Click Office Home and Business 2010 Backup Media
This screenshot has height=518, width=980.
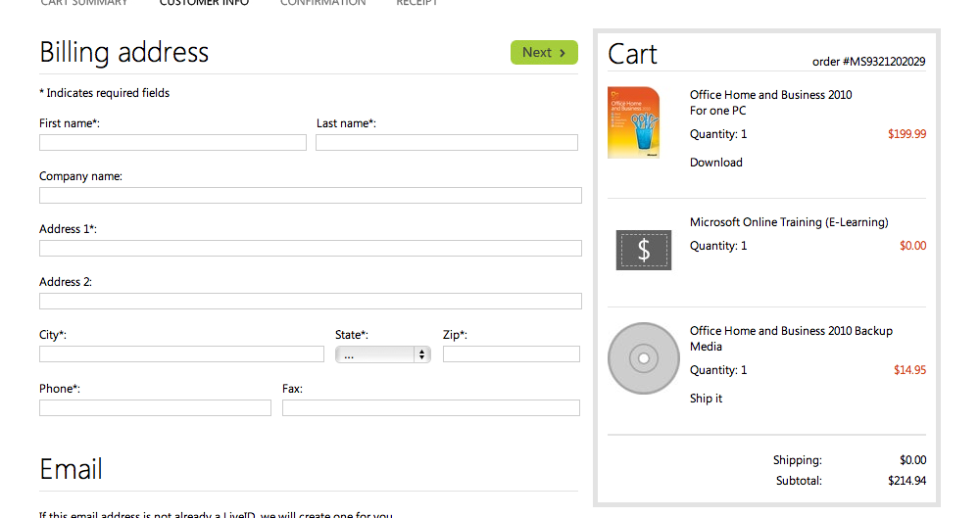click(x=791, y=339)
